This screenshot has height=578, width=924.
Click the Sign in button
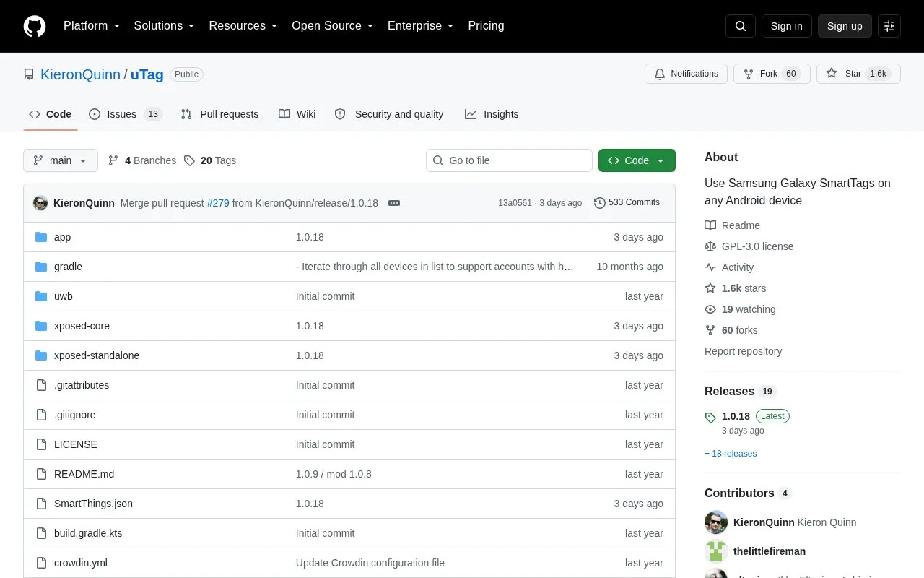pyautogui.click(x=787, y=26)
